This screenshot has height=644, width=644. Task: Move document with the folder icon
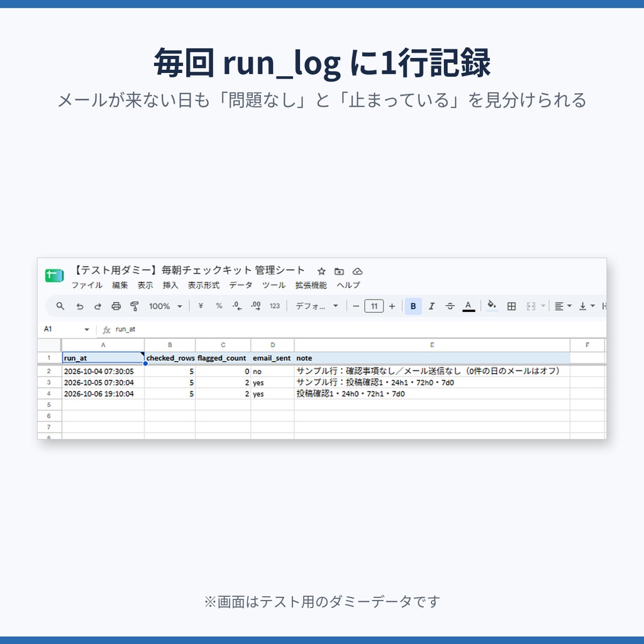(339, 272)
